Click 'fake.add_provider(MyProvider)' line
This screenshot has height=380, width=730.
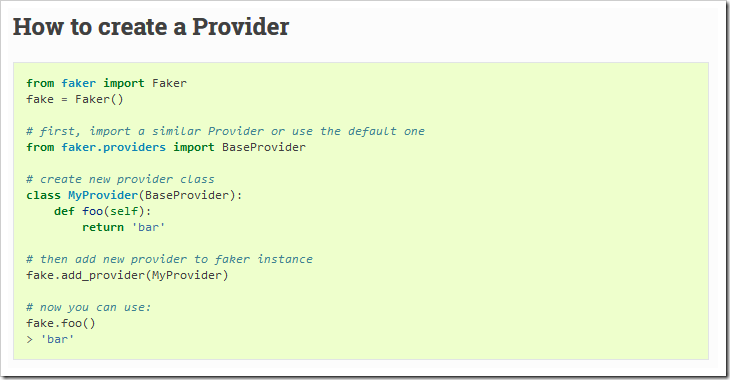coord(128,275)
